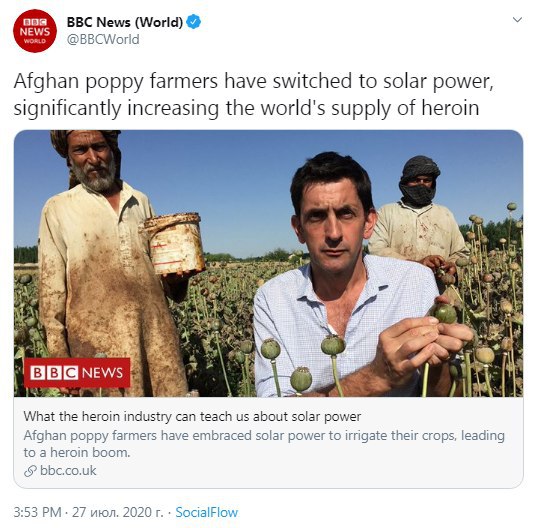
Task: Click the blue verified badge
Action: pos(193,22)
